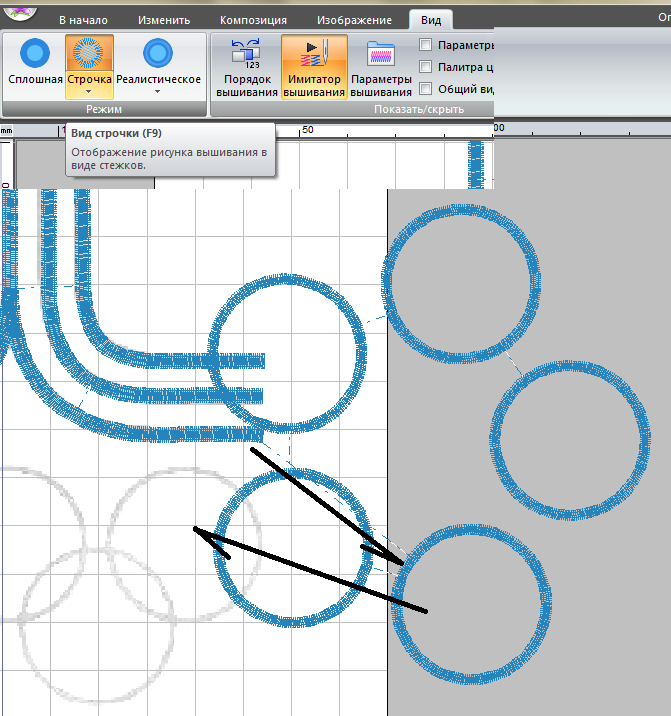Enable the Параметры checkbox
The width and height of the screenshot is (671, 716).
425,45
